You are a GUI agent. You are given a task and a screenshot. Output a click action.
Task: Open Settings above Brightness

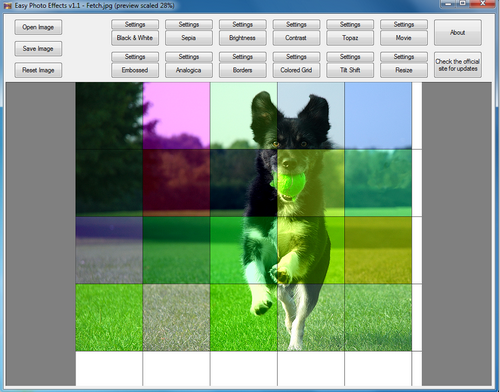click(x=242, y=24)
